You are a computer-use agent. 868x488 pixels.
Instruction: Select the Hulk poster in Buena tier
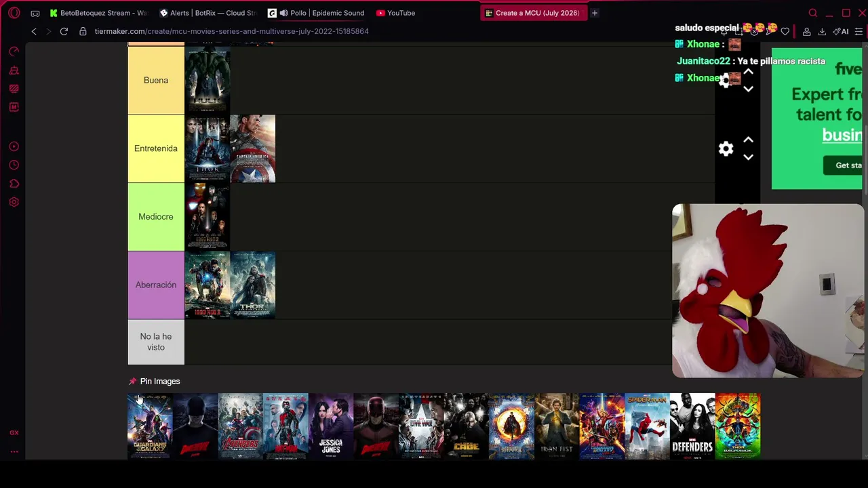tap(208, 80)
